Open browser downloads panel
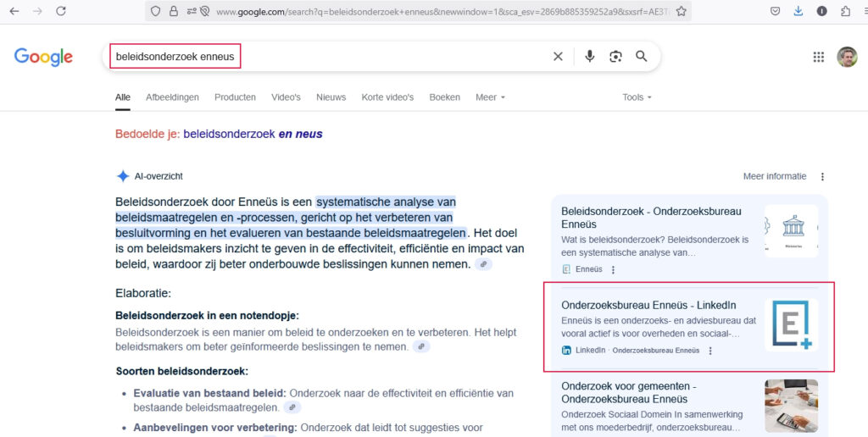The height and width of the screenshot is (437, 868). (x=798, y=11)
